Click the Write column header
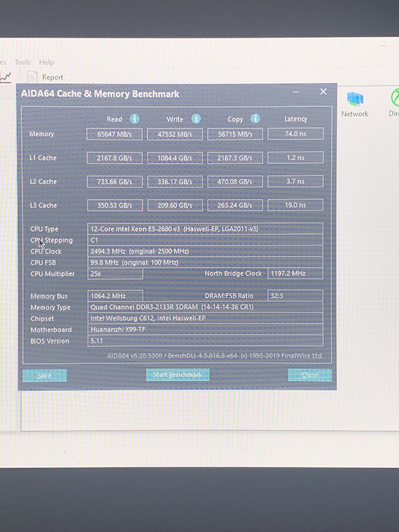Image resolution: width=399 pixels, height=532 pixels. [175, 119]
